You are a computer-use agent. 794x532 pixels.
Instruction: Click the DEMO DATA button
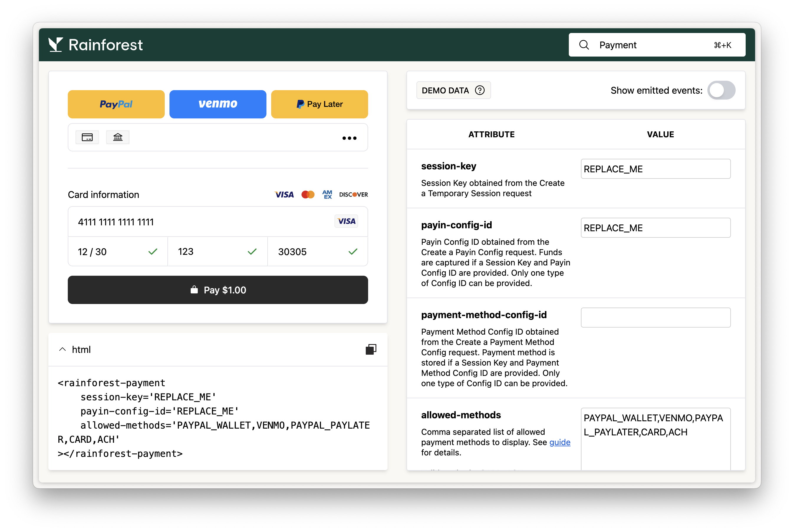(454, 90)
